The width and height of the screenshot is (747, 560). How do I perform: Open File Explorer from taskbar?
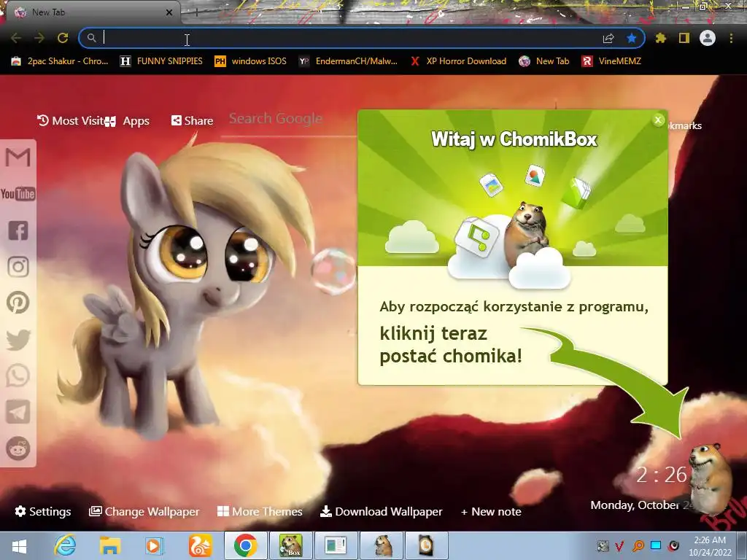tap(109, 545)
